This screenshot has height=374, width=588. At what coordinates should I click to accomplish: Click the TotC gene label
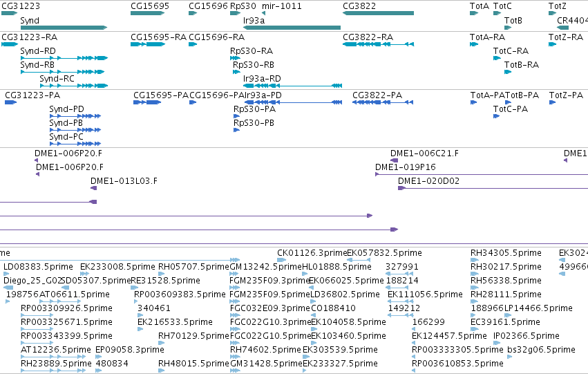coord(502,6)
